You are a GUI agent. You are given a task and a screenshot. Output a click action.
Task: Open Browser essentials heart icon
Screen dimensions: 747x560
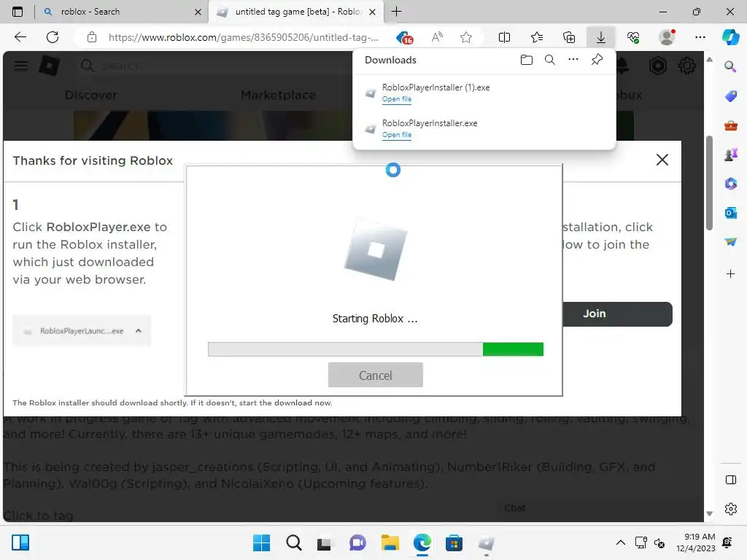[633, 37]
